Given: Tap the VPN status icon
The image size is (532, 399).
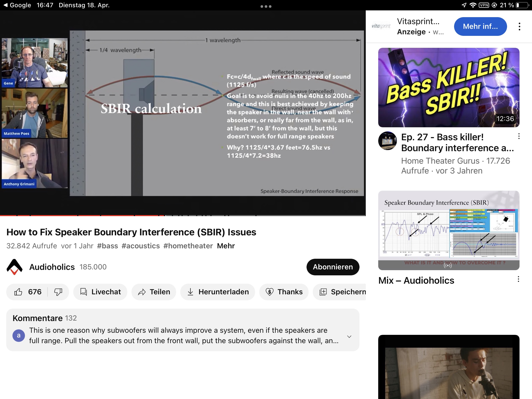Looking at the screenshot, I should point(484,5).
